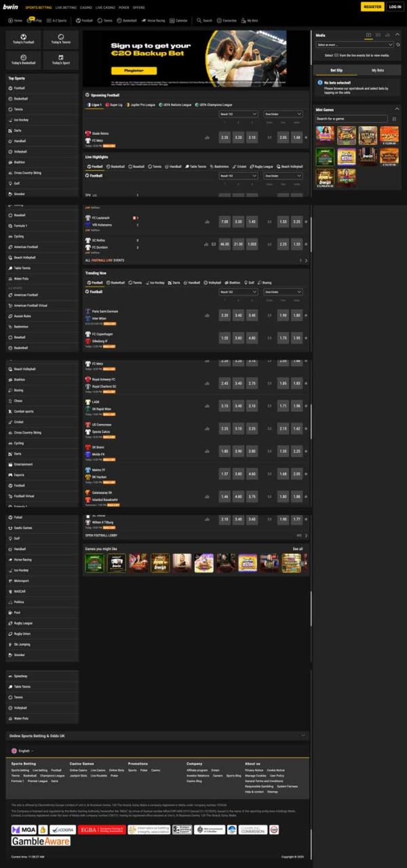This screenshot has width=407, height=868.
Task: Open the Today's Football tile
Action: coord(23,39)
